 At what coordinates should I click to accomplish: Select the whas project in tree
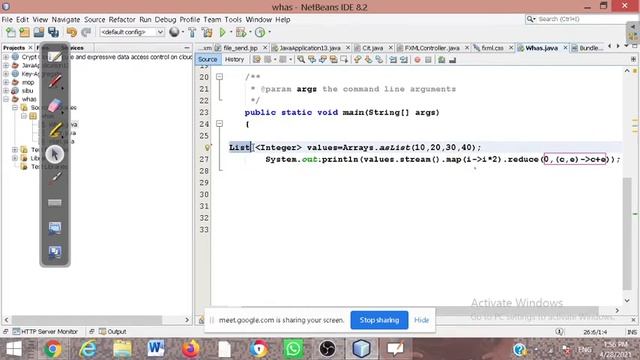(29, 99)
